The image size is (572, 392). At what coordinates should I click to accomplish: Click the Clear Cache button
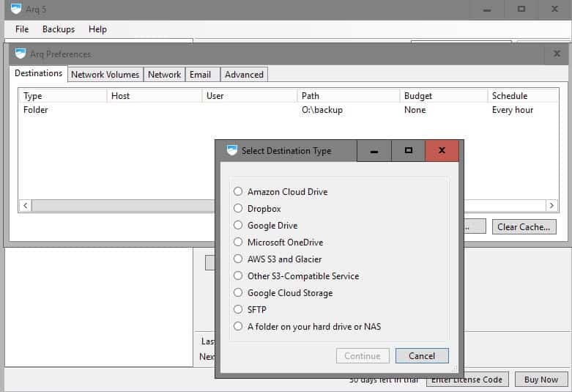tap(524, 226)
